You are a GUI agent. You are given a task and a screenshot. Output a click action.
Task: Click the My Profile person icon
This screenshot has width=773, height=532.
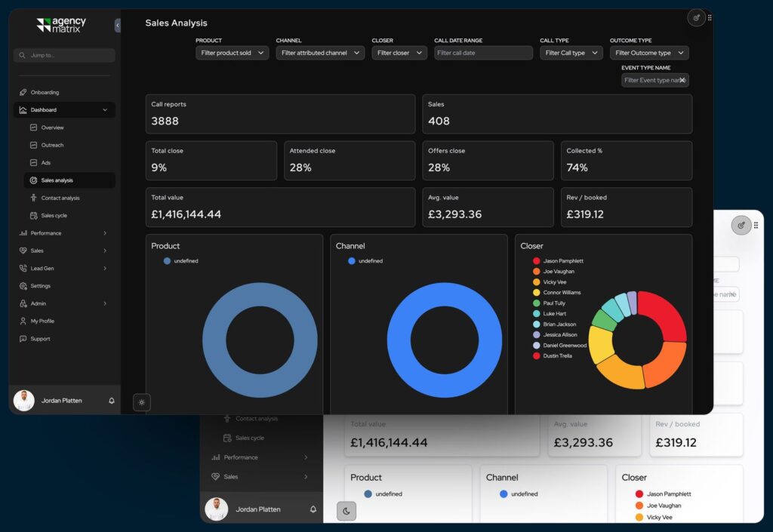(23, 321)
